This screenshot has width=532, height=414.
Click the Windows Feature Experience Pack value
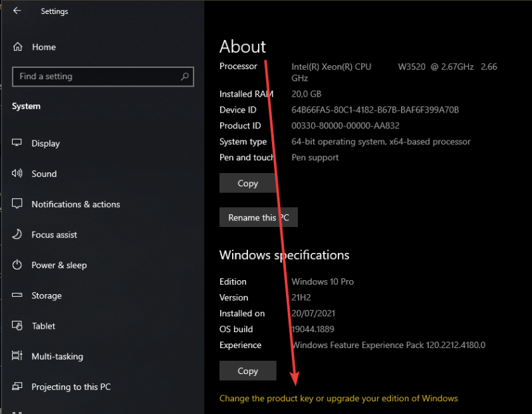point(388,345)
